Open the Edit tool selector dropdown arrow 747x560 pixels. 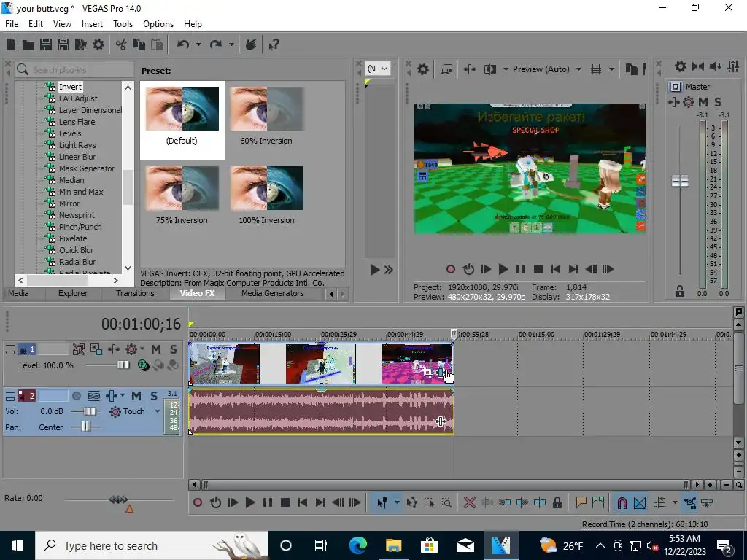click(x=396, y=503)
